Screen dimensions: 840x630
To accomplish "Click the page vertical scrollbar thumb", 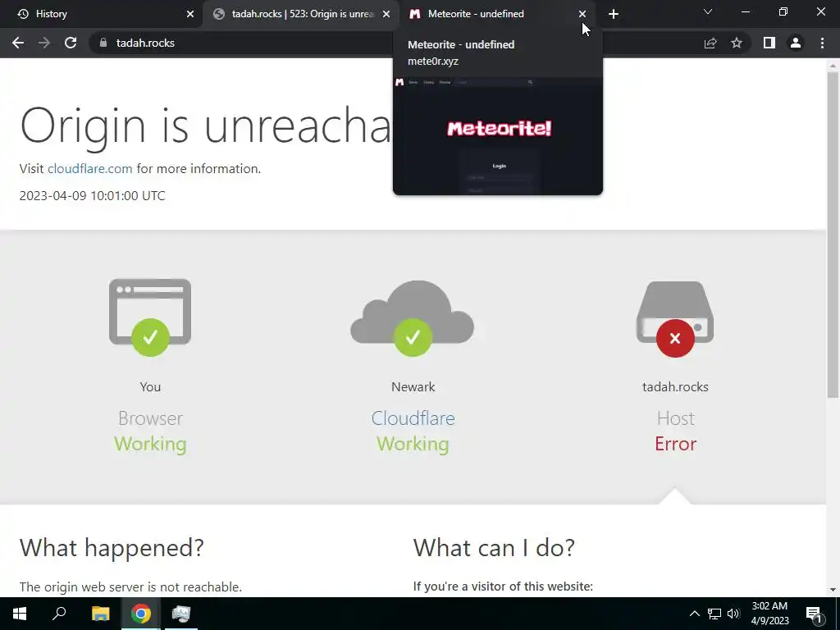I will (x=833, y=235).
